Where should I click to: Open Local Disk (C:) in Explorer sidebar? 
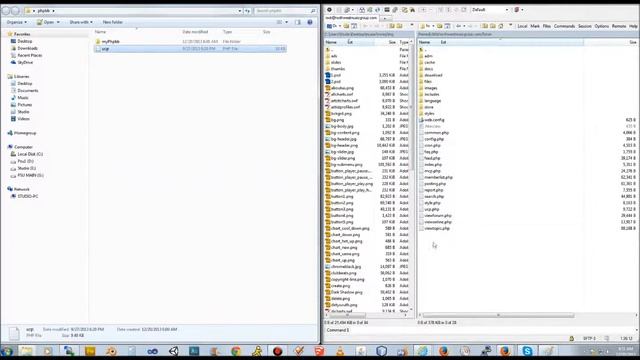[x=30, y=154]
